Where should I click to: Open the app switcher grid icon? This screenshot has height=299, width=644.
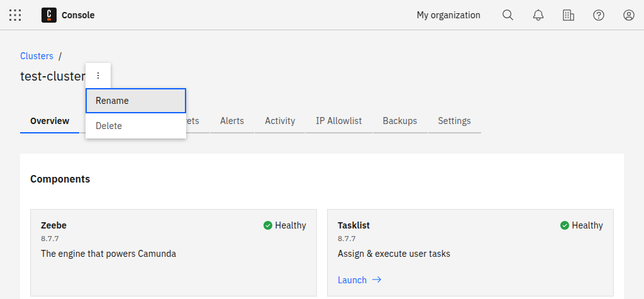pyautogui.click(x=15, y=15)
